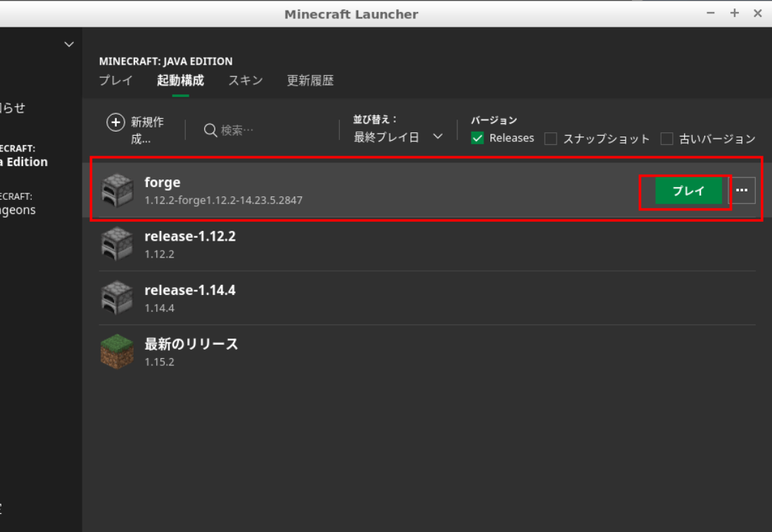
Task: Open the forge profile three-dot menu
Action: pos(742,191)
